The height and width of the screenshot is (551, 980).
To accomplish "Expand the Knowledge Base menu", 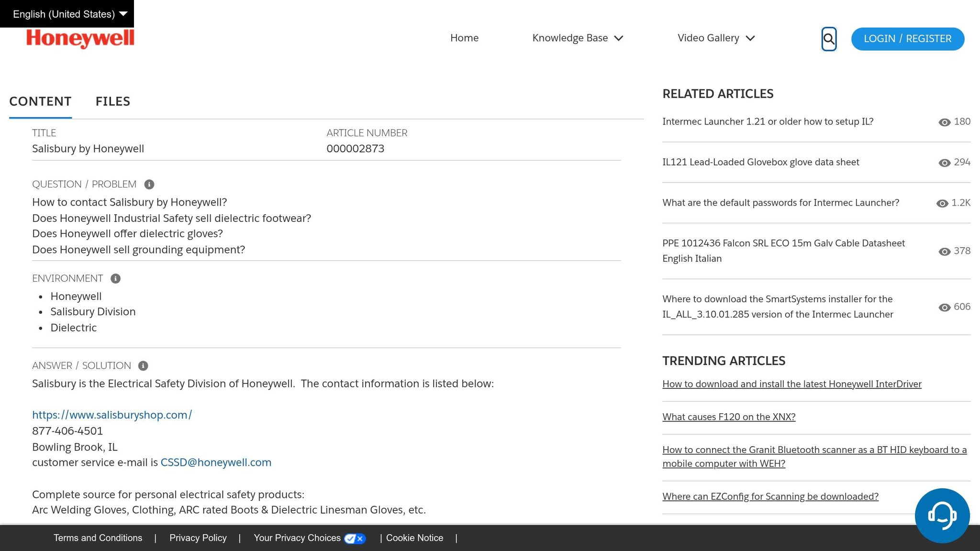I will [x=578, y=38].
